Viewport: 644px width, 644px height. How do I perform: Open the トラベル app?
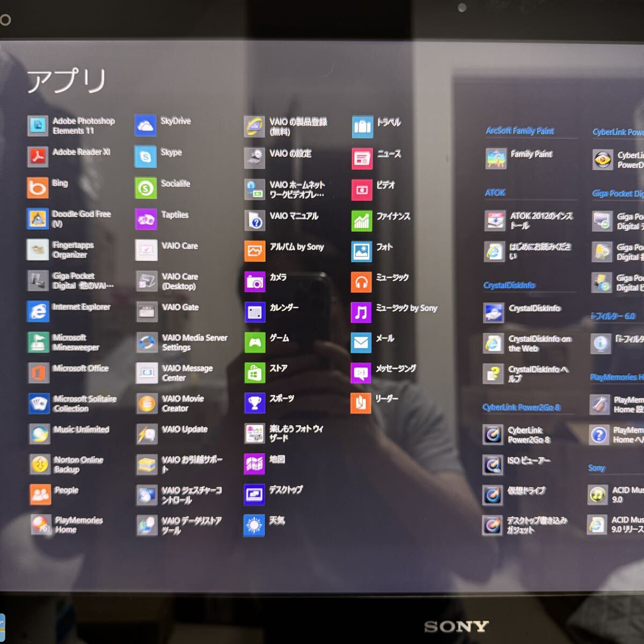point(377,127)
